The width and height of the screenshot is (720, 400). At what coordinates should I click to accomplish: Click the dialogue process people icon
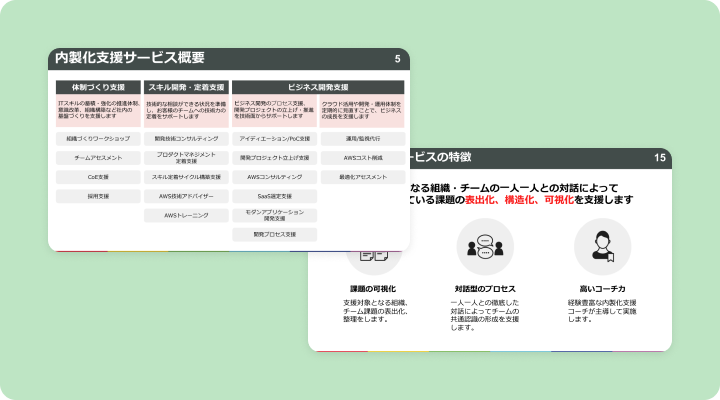pos(485,246)
